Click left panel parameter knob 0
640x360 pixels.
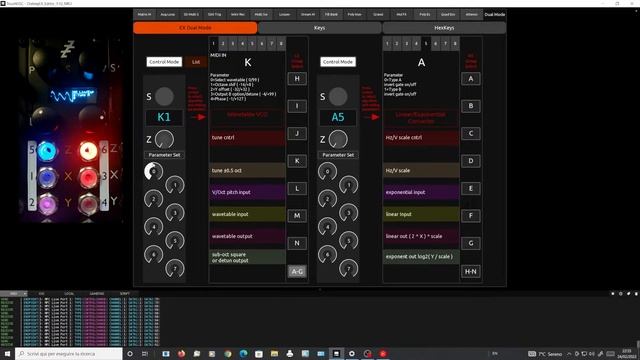click(x=153, y=171)
